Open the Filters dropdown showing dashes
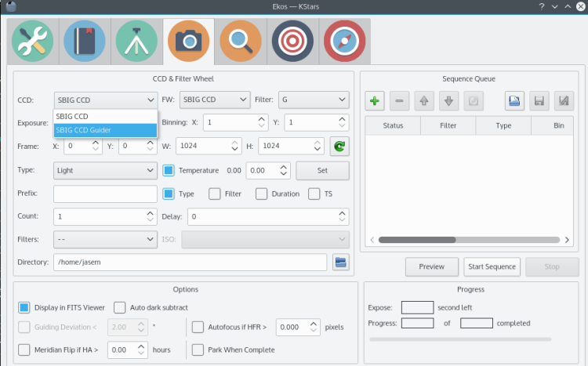Image resolution: width=588 pixels, height=366 pixels. click(x=105, y=240)
